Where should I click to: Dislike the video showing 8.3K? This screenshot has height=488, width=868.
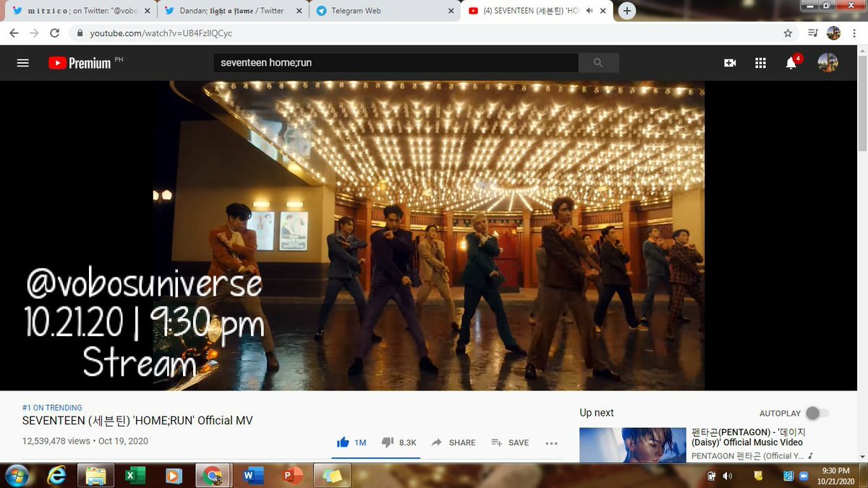coord(399,442)
